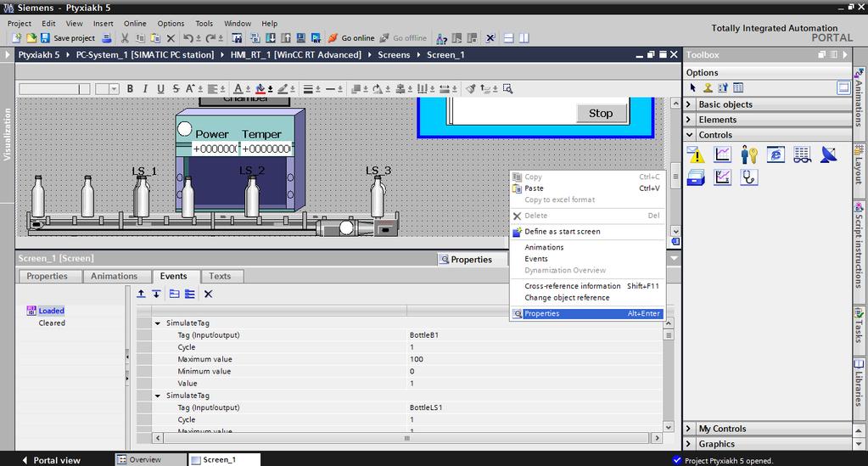Image resolution: width=868 pixels, height=466 pixels.
Task: Click the rotate object icon
Action: [x=377, y=88]
